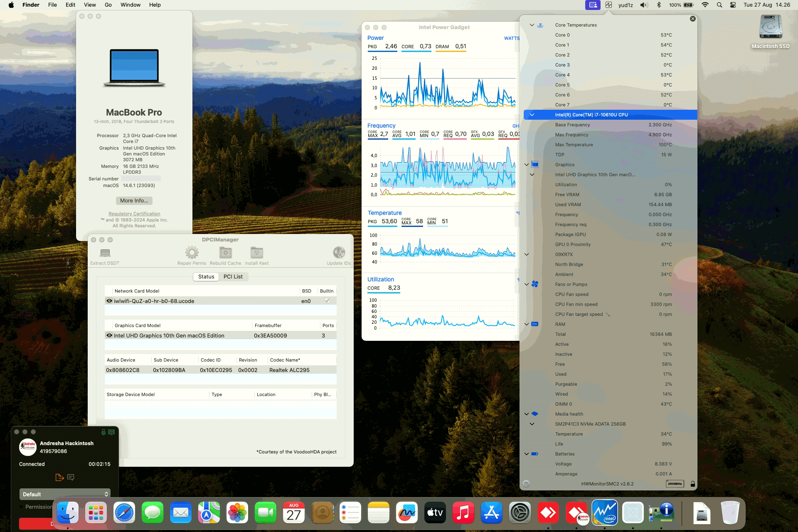Collapse the 09XR7X section chevron
Screen dimensions: 798x532
[x=527, y=254]
